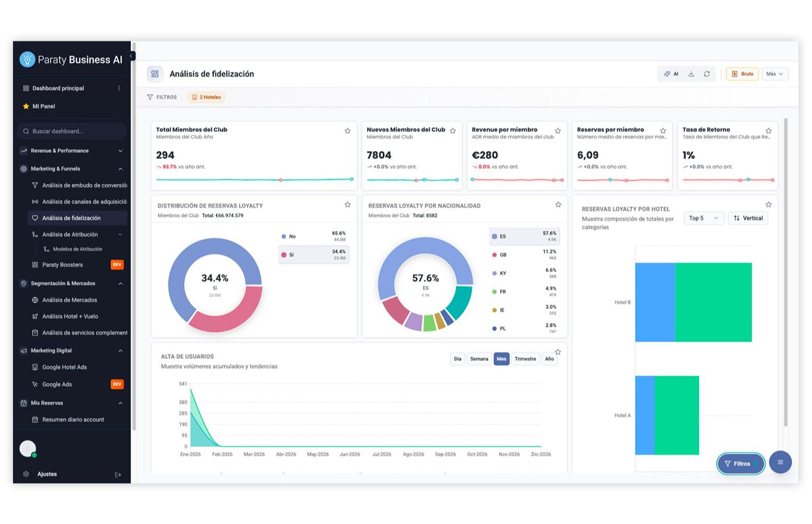Switch chart to Trimestre view
Viewport: 812px width, 524px height.
pos(525,359)
